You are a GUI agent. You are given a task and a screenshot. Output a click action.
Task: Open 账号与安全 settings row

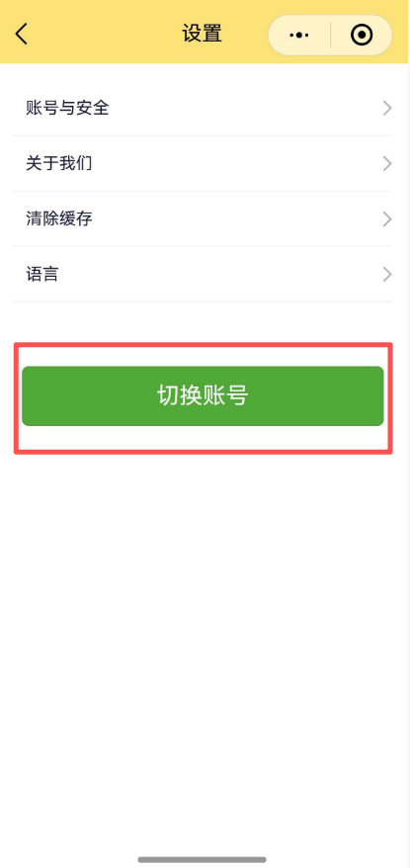[x=203, y=109]
